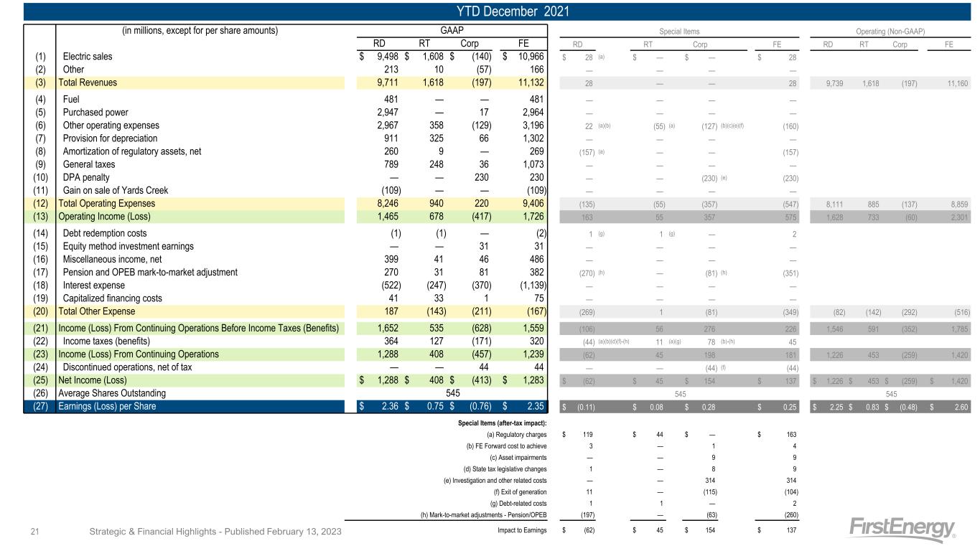This screenshot has height=551, width=980.
Task: Click the Special Items column group header
Action: [x=679, y=31]
